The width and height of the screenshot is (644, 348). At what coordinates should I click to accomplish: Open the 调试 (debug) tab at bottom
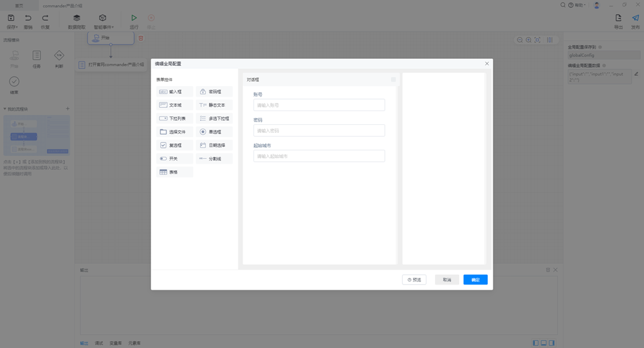pyautogui.click(x=99, y=343)
